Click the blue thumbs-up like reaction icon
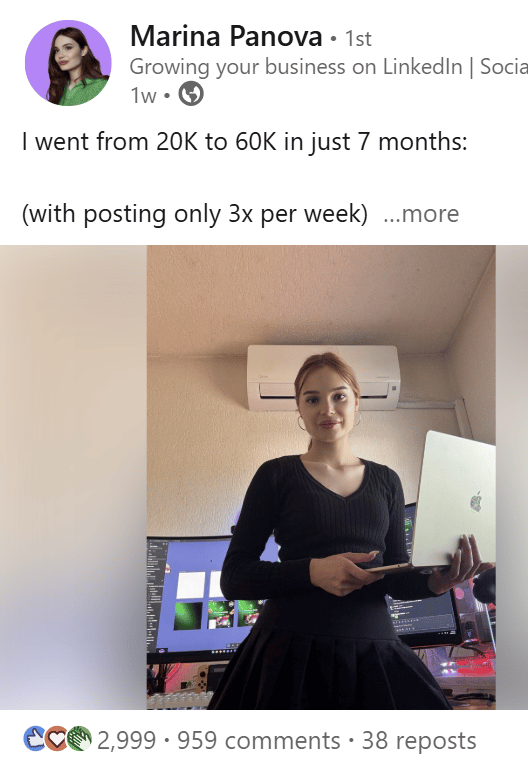This screenshot has height=762, width=528. click(35, 739)
